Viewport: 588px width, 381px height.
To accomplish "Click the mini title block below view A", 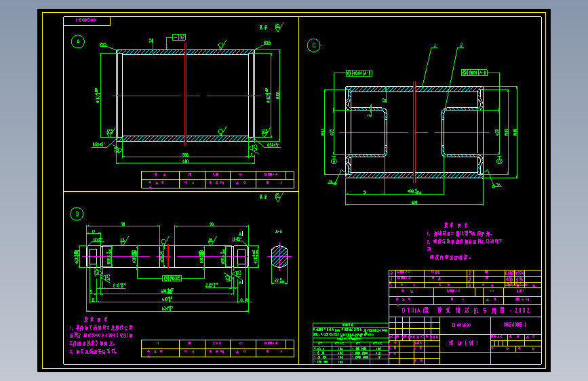I will [218, 179].
